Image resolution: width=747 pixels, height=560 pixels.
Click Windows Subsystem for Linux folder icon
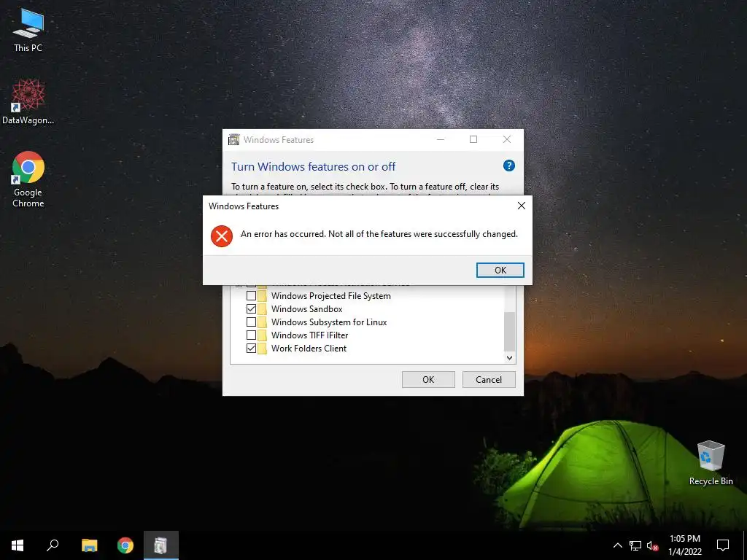coord(262,322)
